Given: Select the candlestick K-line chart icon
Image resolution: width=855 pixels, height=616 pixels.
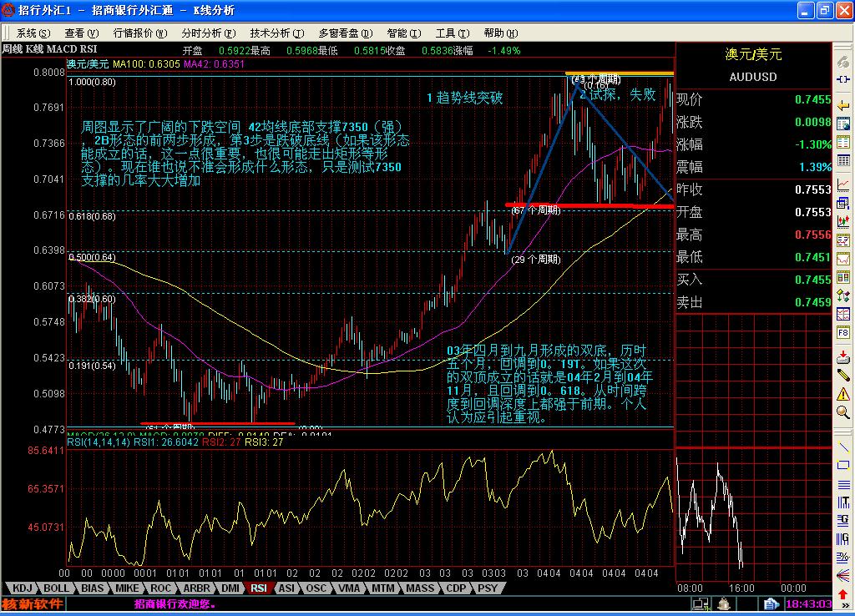Looking at the screenshot, I should coord(843,221).
